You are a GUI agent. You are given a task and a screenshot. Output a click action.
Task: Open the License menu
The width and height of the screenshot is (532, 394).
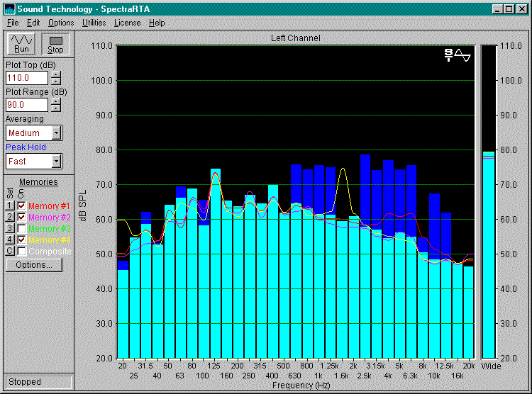click(x=127, y=23)
